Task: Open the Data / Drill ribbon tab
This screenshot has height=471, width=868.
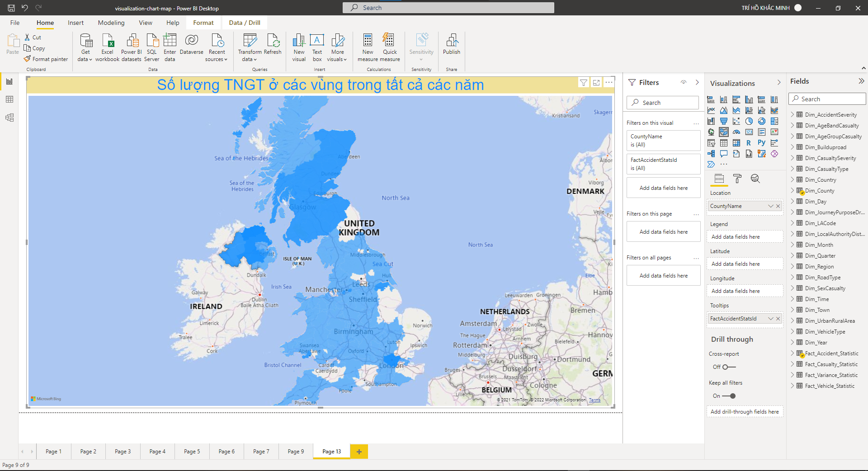Action: coord(245,23)
